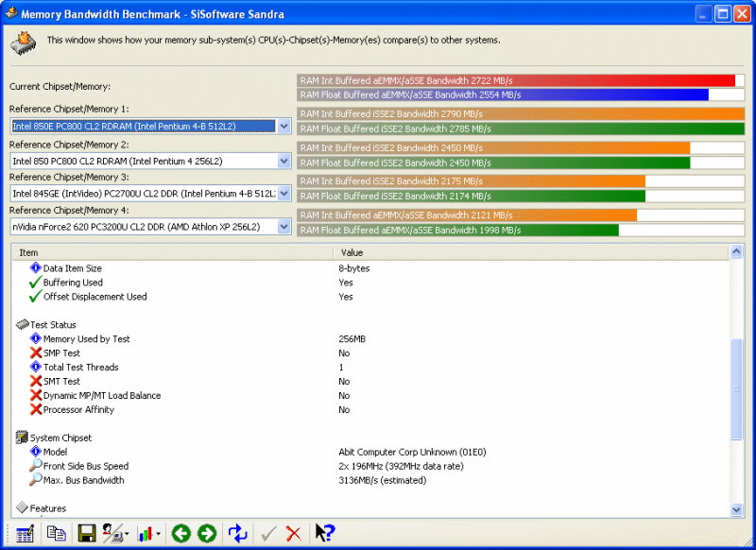Open the options table-edit toolbar icon

click(25, 534)
